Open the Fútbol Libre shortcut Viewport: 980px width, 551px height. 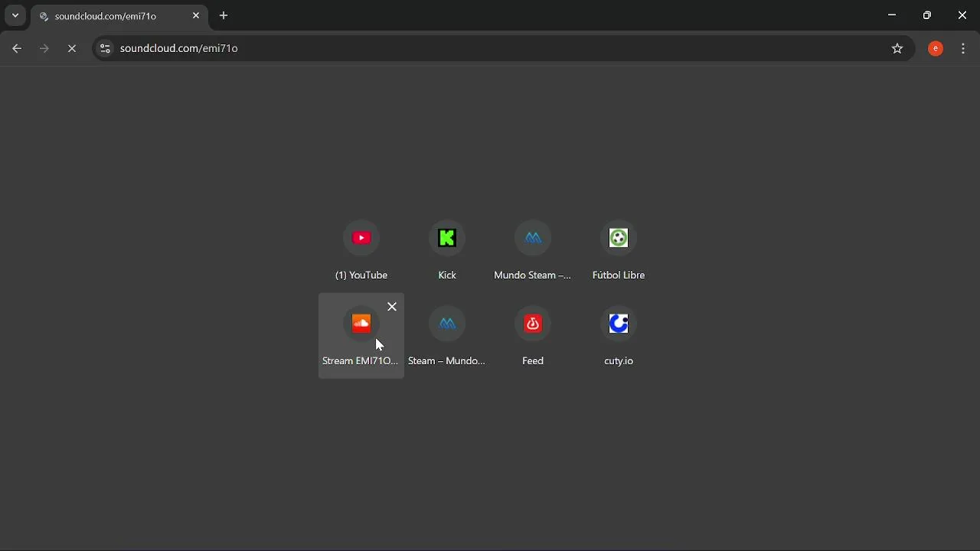click(619, 250)
